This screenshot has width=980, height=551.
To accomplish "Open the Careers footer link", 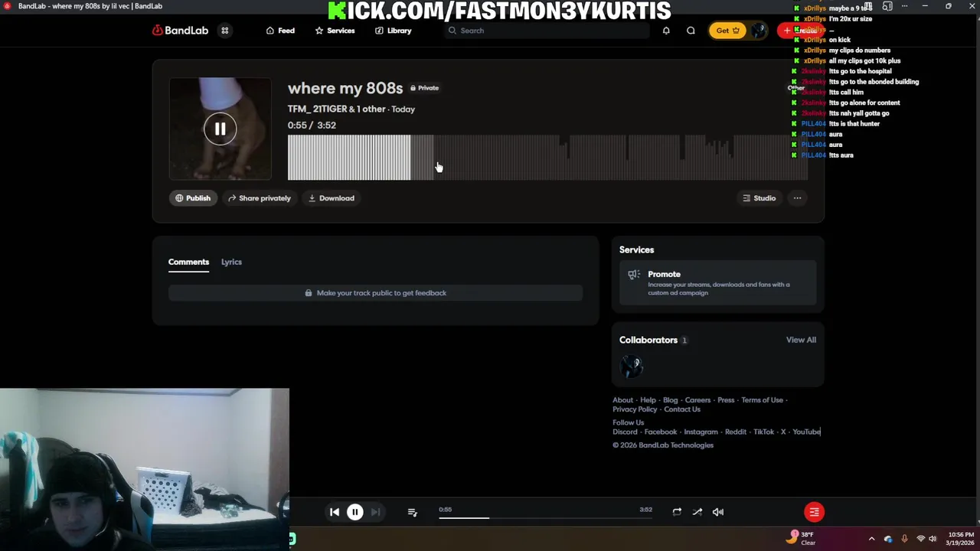I will click(x=697, y=400).
